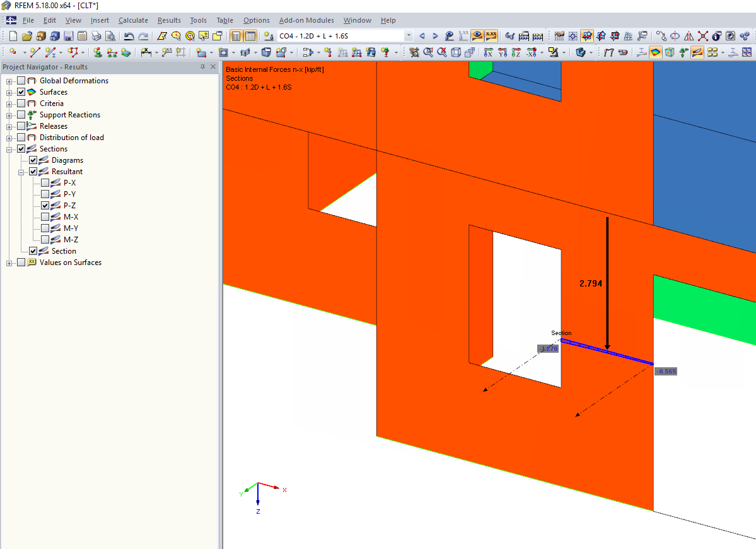This screenshot has height=549, width=756.
Task: Open the Calculate menu
Action: [133, 20]
